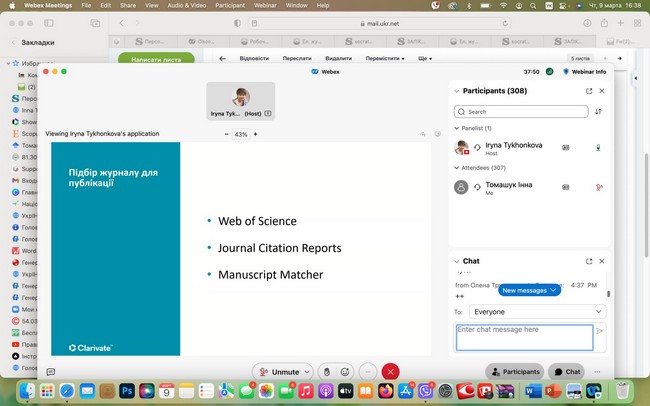Viewport: 650px width, 406px height.
Task: Toggle the Participants panel button
Action: 515,372
